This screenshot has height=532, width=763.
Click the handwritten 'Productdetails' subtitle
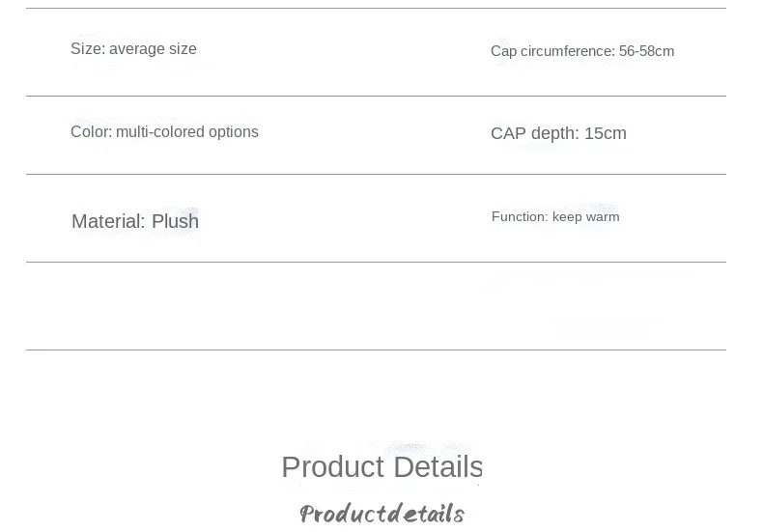click(382, 514)
